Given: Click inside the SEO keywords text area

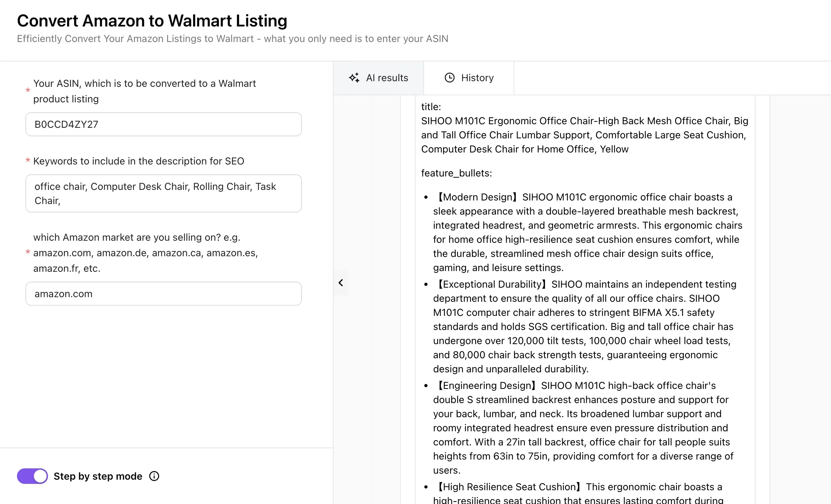Looking at the screenshot, I should (x=163, y=193).
